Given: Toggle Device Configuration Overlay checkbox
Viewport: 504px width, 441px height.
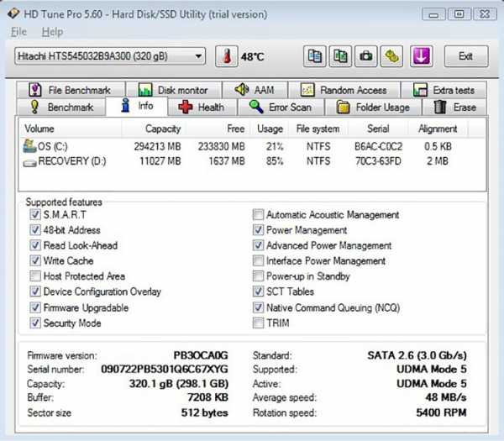Looking at the screenshot, I should [x=35, y=291].
